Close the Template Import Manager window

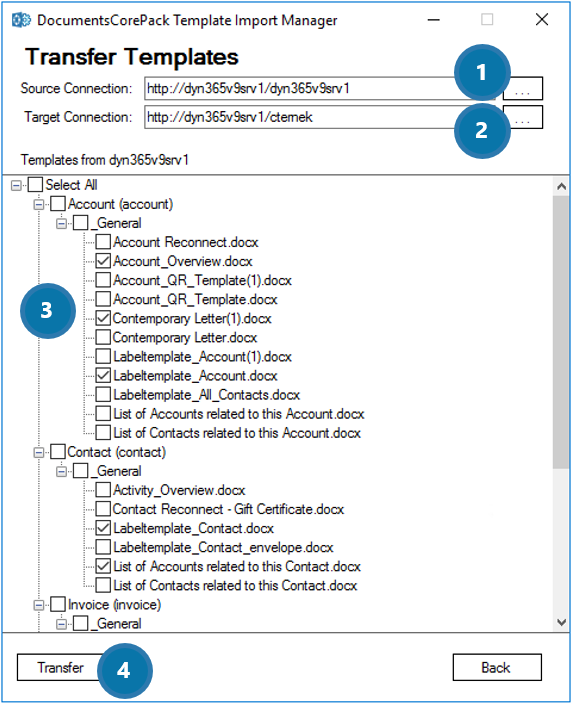coord(542,20)
